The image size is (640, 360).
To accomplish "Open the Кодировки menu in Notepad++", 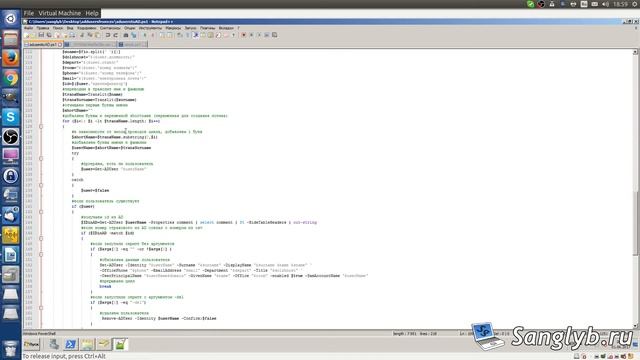I will pyautogui.click(x=87, y=28).
